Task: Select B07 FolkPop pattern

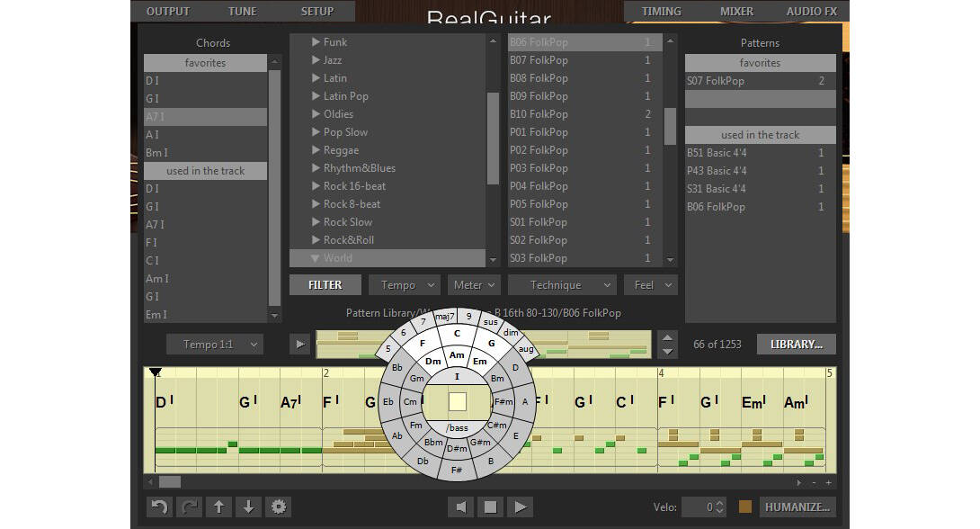Action: tap(585, 60)
